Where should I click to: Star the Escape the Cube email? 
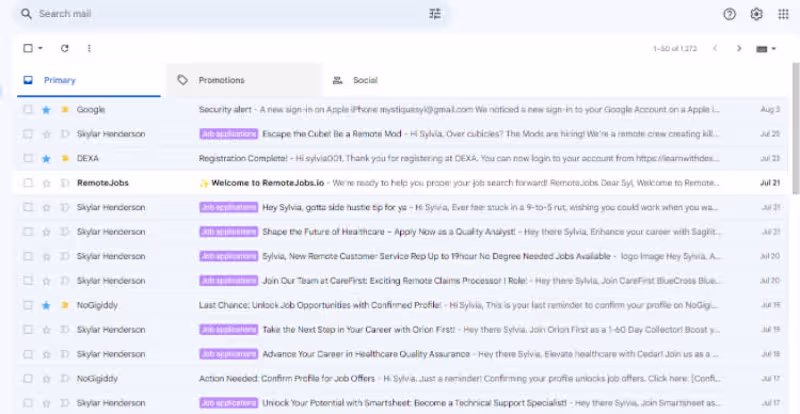click(x=46, y=134)
